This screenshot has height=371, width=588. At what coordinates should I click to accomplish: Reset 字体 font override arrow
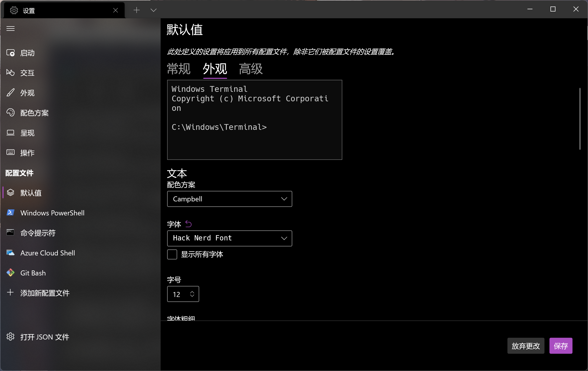188,224
